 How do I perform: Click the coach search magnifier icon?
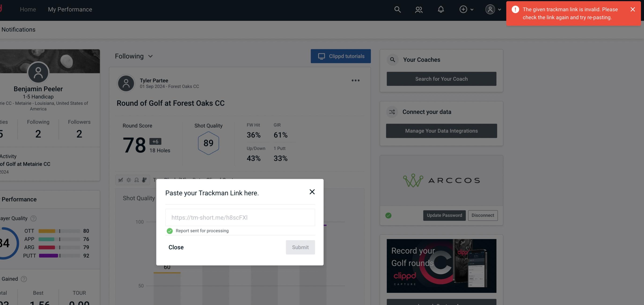(392, 60)
